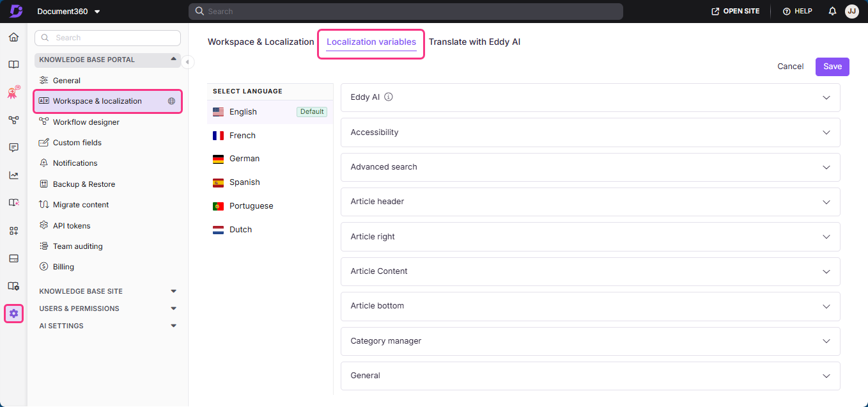
Task: Expand the Accessibility accordion
Action: pos(590,132)
